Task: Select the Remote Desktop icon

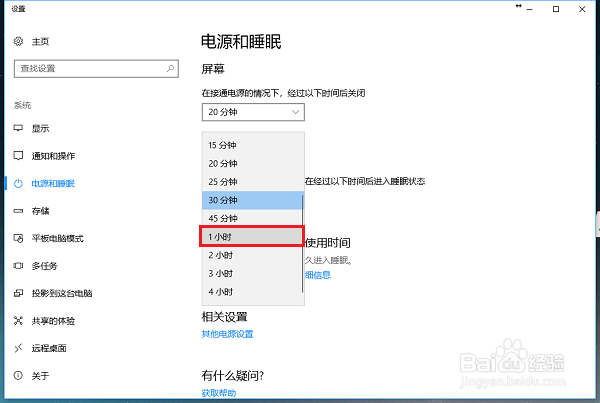Action: [x=18, y=348]
